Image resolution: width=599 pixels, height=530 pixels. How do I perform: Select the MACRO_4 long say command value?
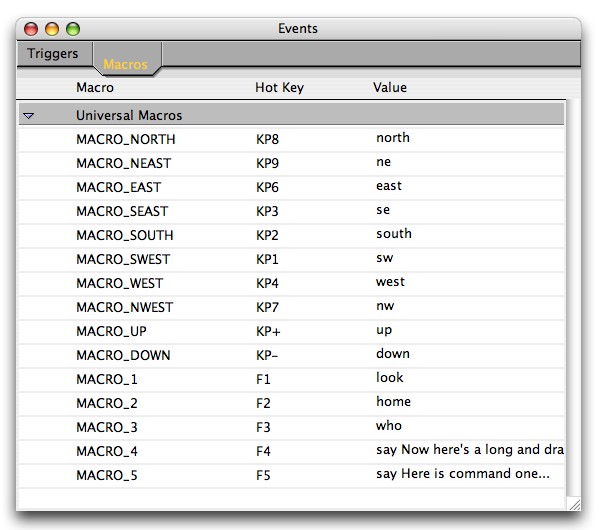tap(469, 450)
